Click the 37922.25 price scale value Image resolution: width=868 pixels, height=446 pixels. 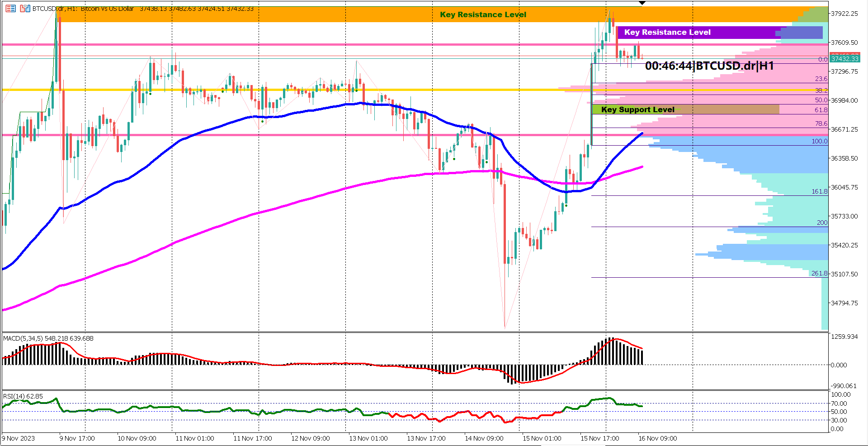(x=844, y=14)
